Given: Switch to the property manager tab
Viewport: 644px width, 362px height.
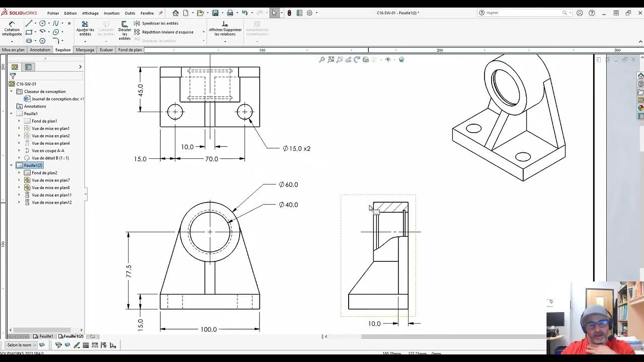Looking at the screenshot, I should (28, 67).
